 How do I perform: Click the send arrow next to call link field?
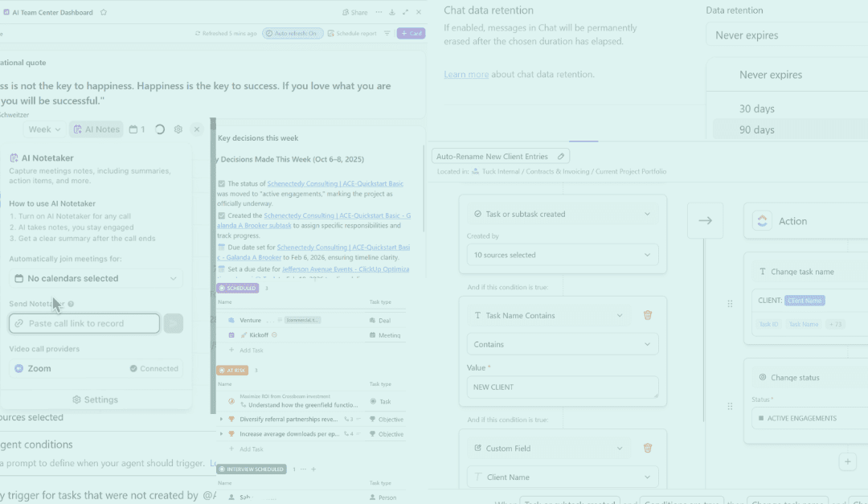[173, 322]
